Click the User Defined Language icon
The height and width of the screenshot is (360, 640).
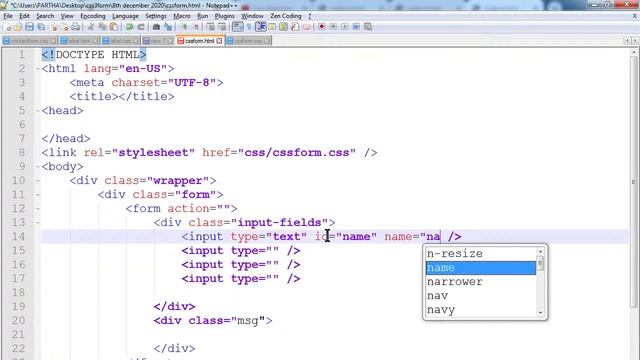[x=272, y=27]
